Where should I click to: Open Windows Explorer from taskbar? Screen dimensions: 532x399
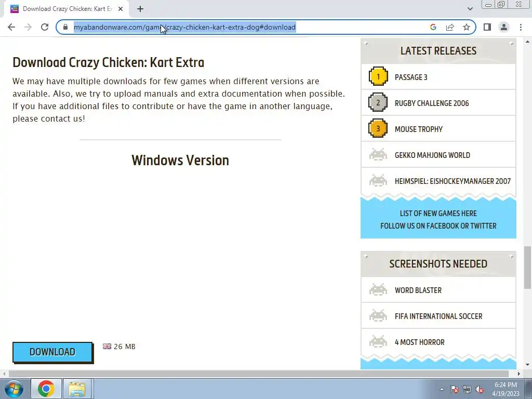pos(77,389)
